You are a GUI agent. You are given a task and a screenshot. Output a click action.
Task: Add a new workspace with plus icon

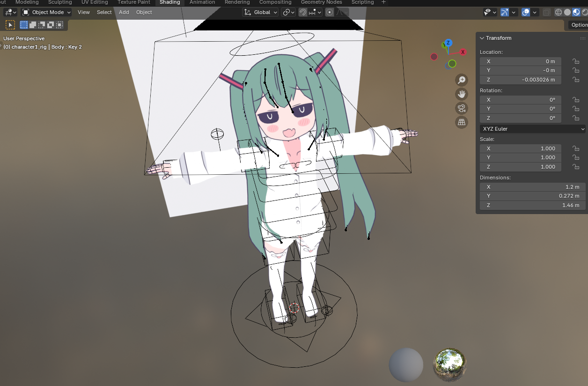[x=384, y=2]
